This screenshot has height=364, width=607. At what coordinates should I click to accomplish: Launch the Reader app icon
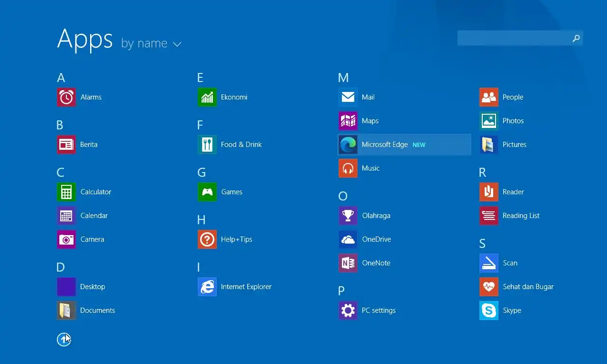coord(489,192)
